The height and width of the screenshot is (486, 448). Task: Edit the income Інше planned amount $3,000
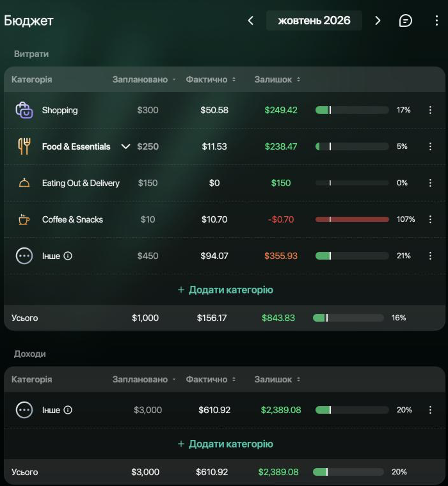148,410
